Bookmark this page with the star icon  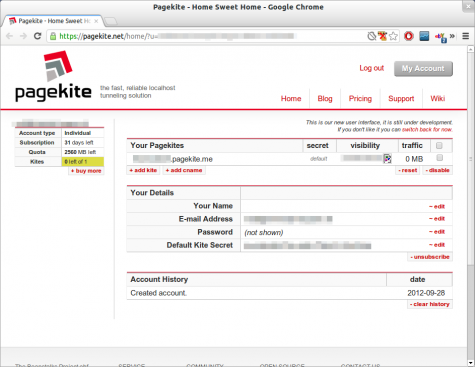click(x=394, y=36)
